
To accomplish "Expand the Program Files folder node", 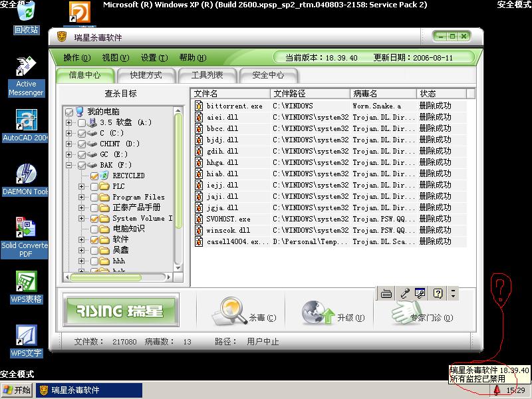I will click(81, 197).
